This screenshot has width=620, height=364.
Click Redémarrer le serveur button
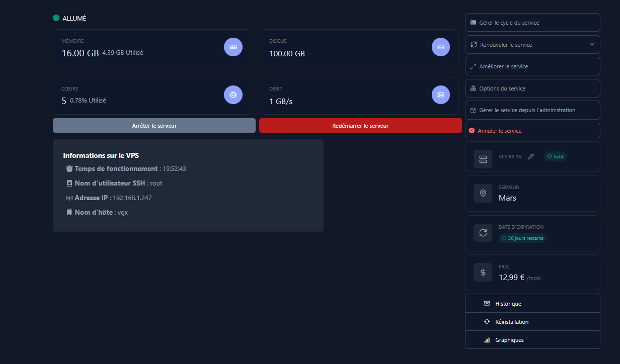click(360, 126)
